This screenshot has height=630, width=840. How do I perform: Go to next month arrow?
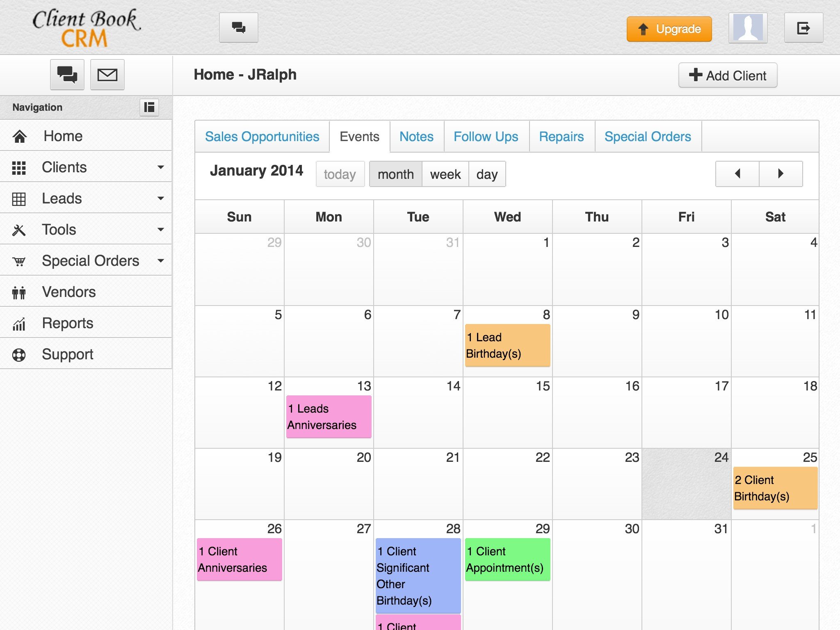(781, 174)
